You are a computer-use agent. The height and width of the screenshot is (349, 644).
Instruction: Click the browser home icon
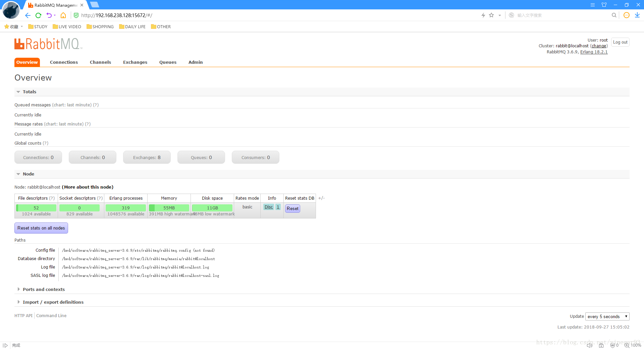click(63, 15)
